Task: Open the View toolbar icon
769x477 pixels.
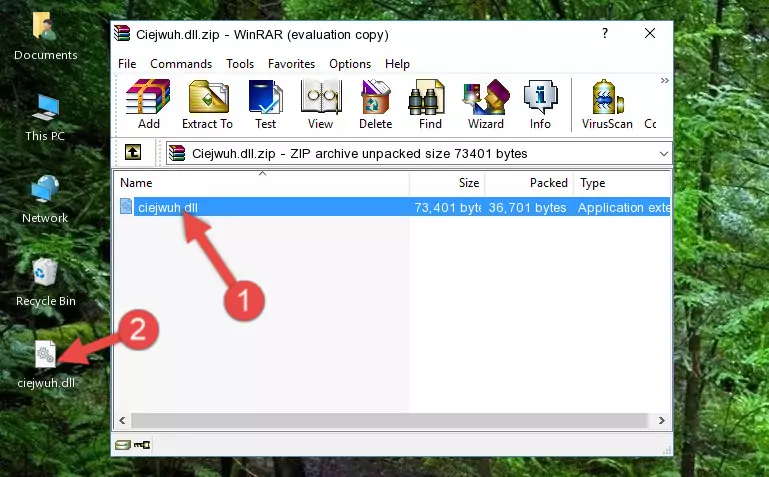Action: [x=321, y=104]
